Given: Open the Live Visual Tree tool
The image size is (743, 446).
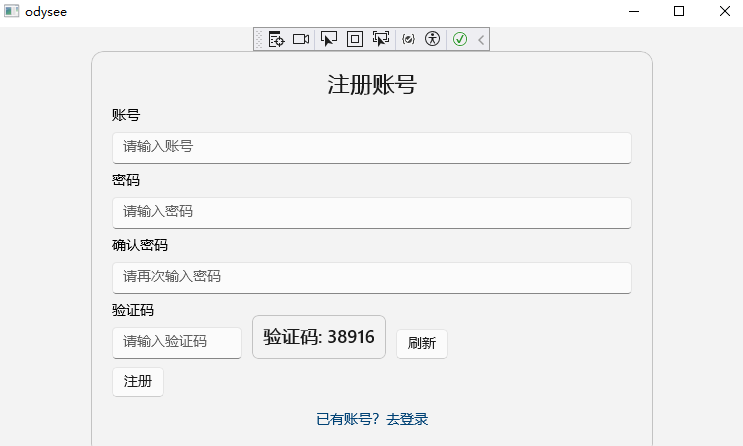Looking at the screenshot, I should pyautogui.click(x=276, y=39).
